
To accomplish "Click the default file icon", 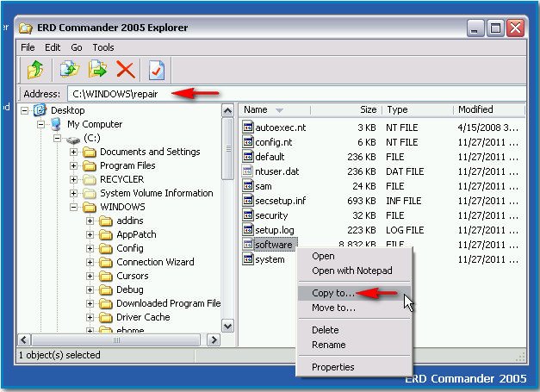I will tap(248, 157).
